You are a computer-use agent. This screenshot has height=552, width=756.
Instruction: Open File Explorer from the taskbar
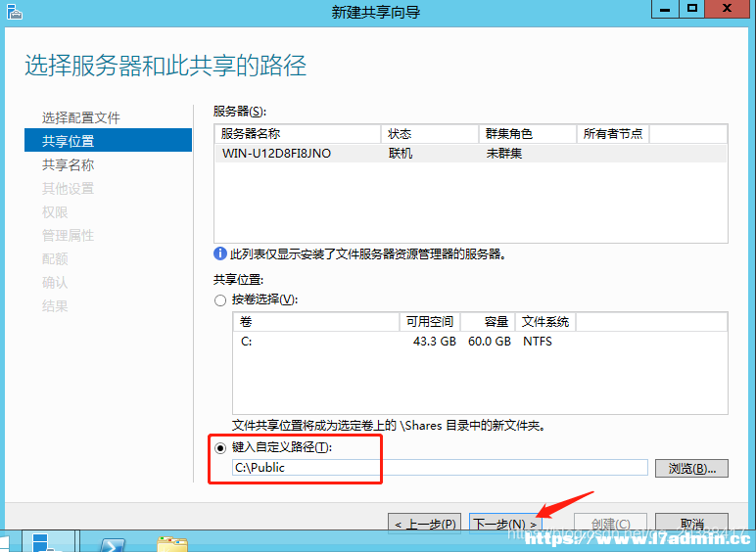[172, 544]
